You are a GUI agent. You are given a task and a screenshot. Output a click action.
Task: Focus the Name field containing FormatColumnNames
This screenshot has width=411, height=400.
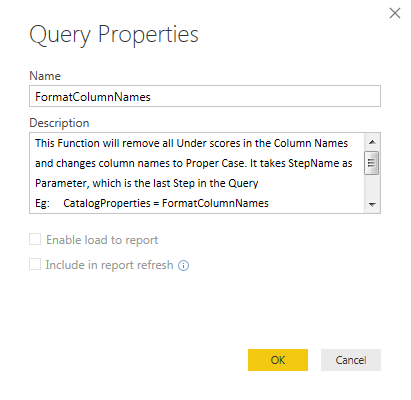(205, 96)
